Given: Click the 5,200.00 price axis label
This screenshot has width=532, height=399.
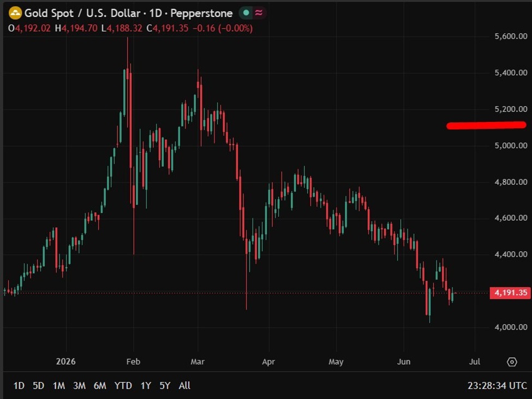Looking at the screenshot, I should (511, 109).
